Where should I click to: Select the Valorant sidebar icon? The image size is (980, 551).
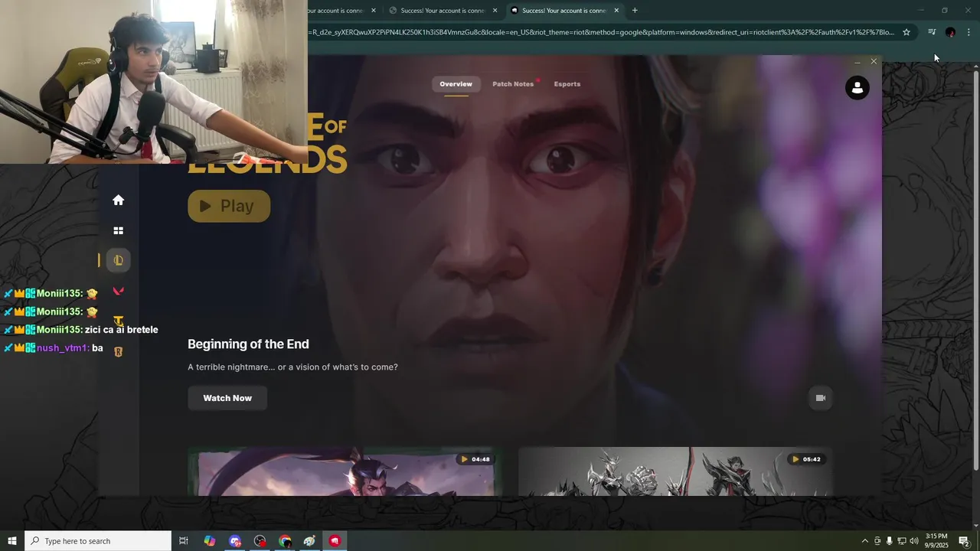pos(118,291)
